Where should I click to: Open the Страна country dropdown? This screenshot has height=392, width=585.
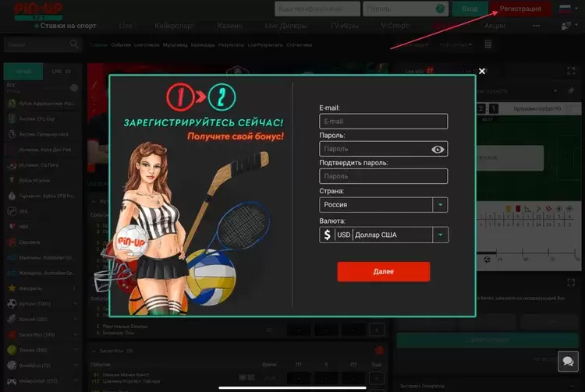click(384, 204)
